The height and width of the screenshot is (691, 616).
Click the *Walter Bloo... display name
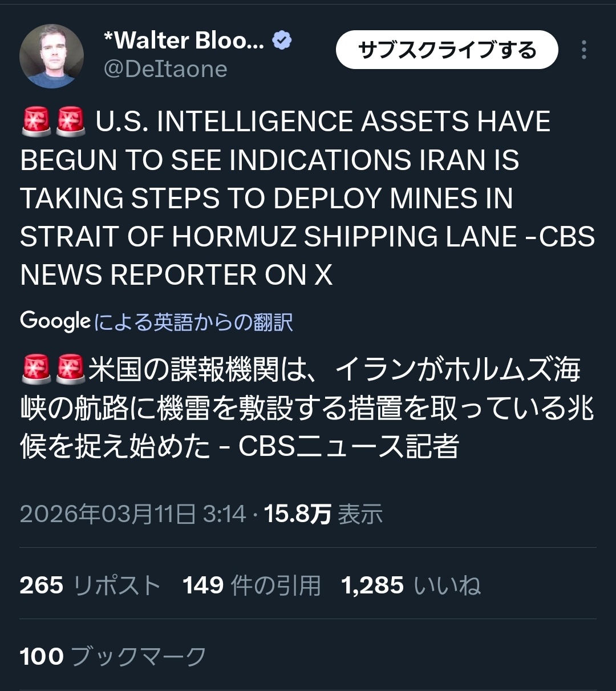(x=184, y=41)
